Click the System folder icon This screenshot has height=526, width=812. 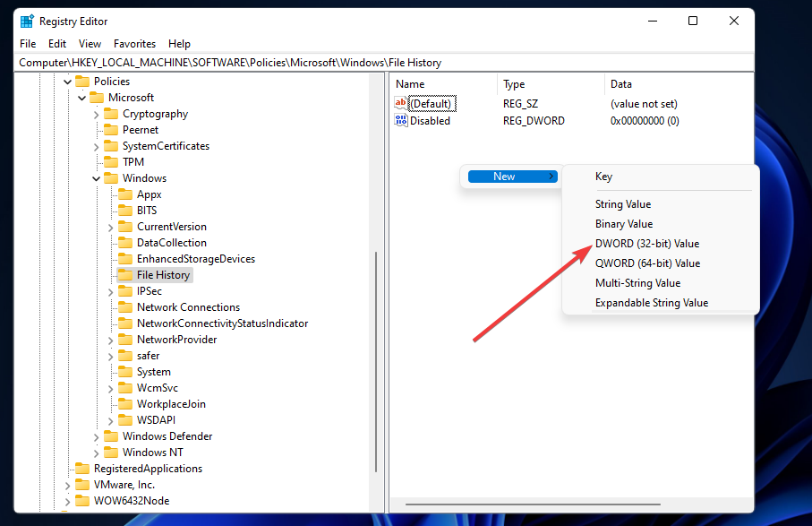pos(125,372)
